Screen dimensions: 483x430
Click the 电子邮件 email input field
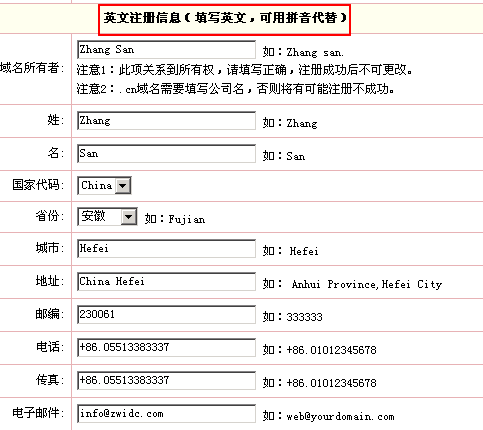(166, 414)
